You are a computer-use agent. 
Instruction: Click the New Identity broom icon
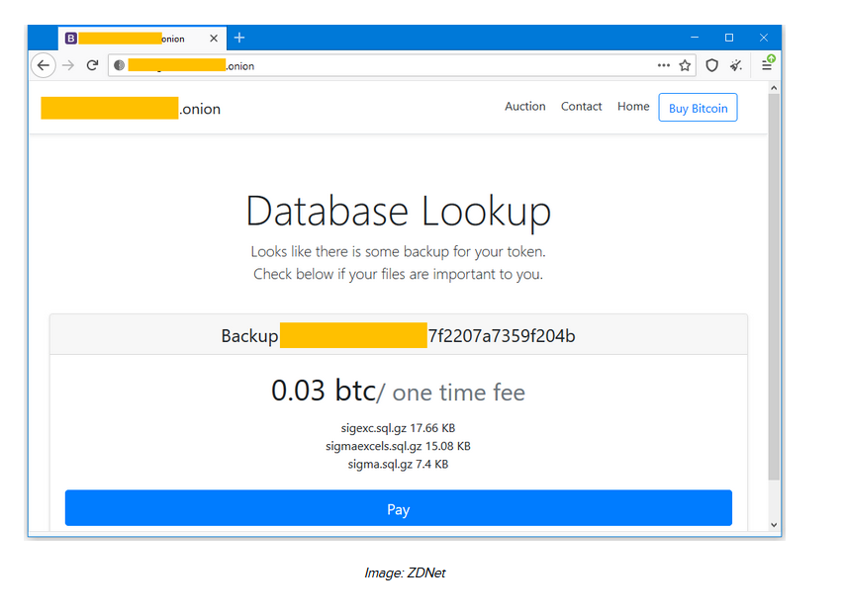pos(736,65)
